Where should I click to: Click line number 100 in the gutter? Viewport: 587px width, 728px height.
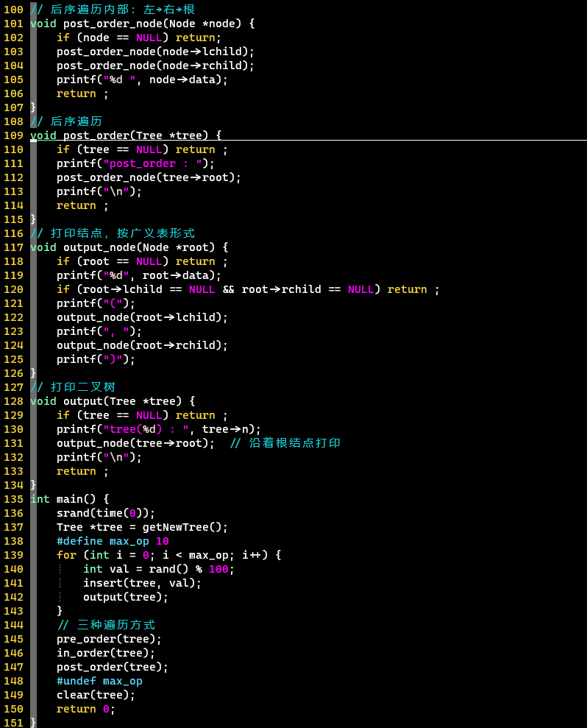(13, 10)
